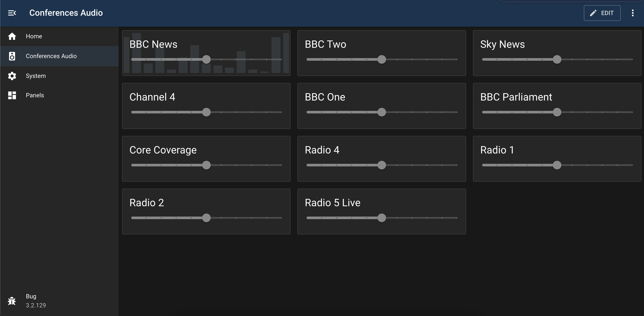Open the three-dot overflow menu
Viewport: 644px width, 316px height.
pyautogui.click(x=633, y=13)
